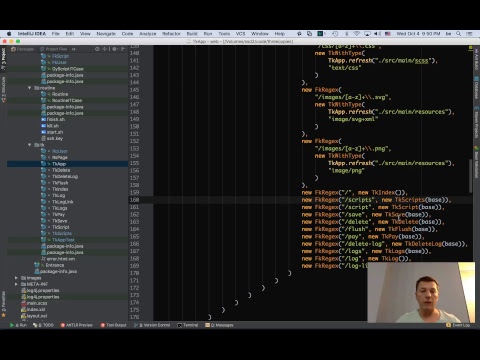Click the scroll-from-source target icon in Project panel
This screenshot has height=360, width=480.
coord(97,49)
